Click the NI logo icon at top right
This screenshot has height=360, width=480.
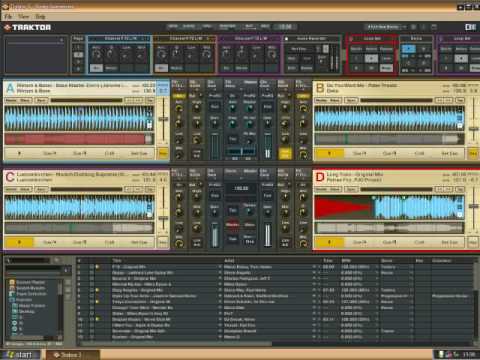[x=470, y=27]
